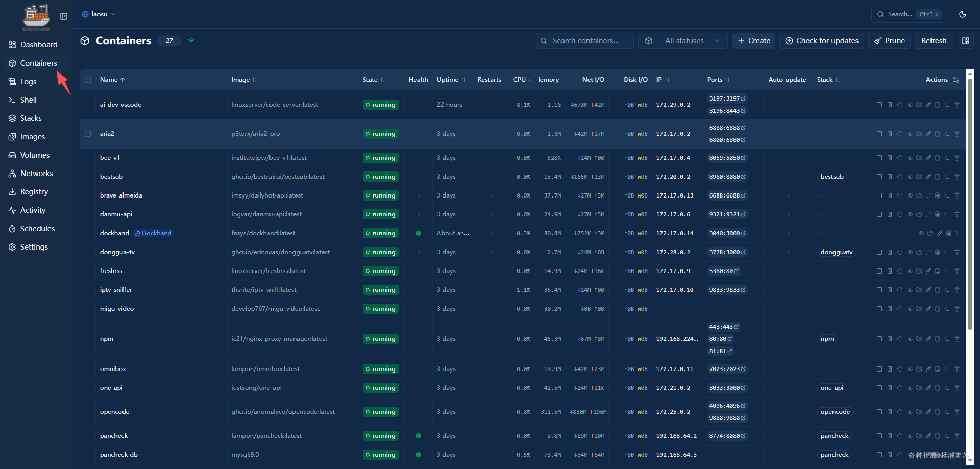Open port link 3197:3197
This screenshot has height=469, width=980.
click(727, 98)
